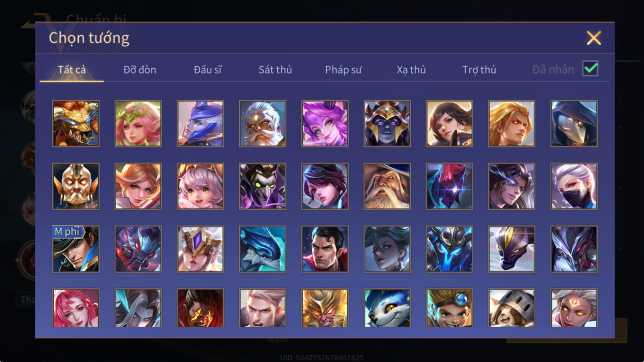The image size is (644, 362).
Task: Pick the free hero labeled 'M phí'
Action: point(76,249)
